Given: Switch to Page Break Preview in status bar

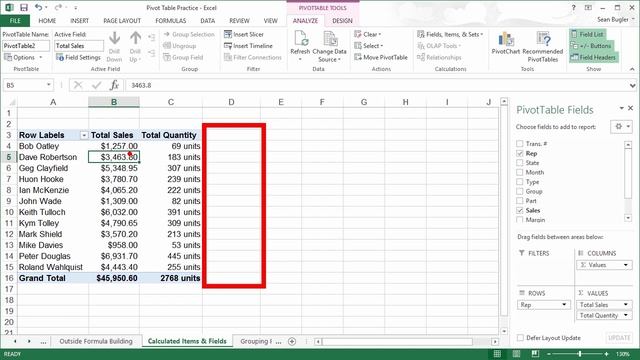Looking at the screenshot, I should (x=535, y=354).
